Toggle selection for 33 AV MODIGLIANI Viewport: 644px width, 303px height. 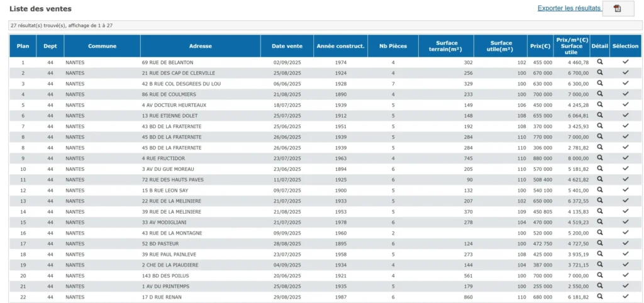pos(626,222)
